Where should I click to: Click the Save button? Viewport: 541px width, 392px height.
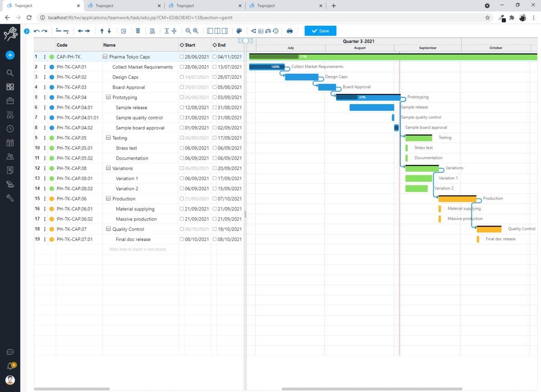[x=321, y=31]
